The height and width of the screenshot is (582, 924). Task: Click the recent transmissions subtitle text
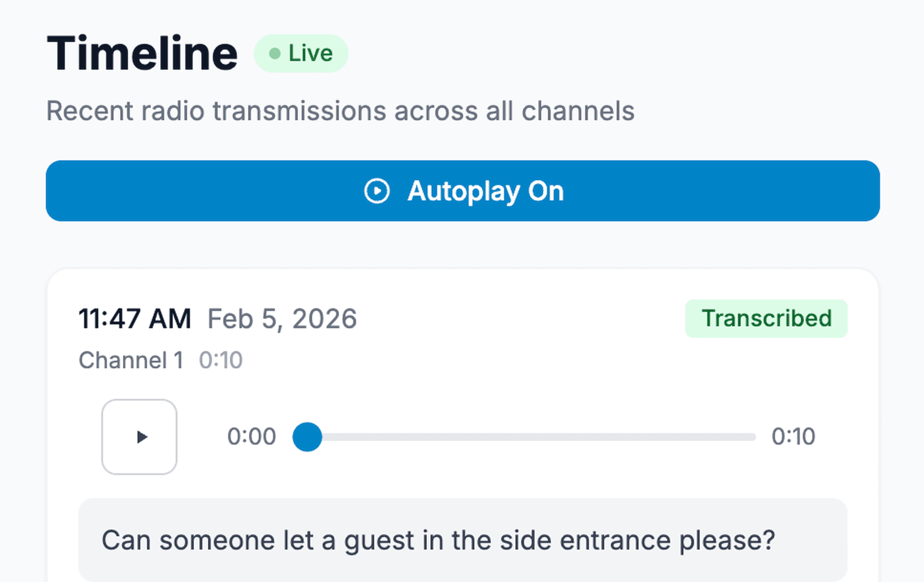point(340,111)
